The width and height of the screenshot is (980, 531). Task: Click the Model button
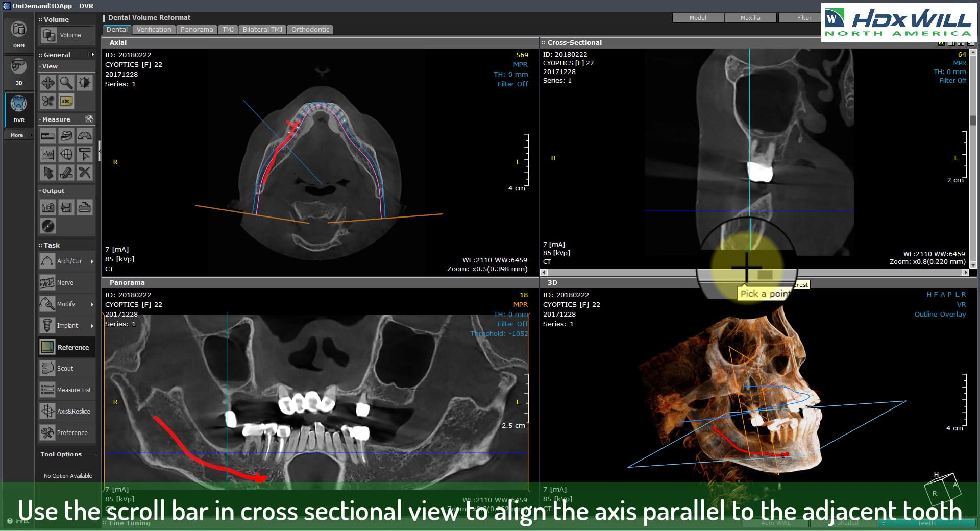pos(698,18)
